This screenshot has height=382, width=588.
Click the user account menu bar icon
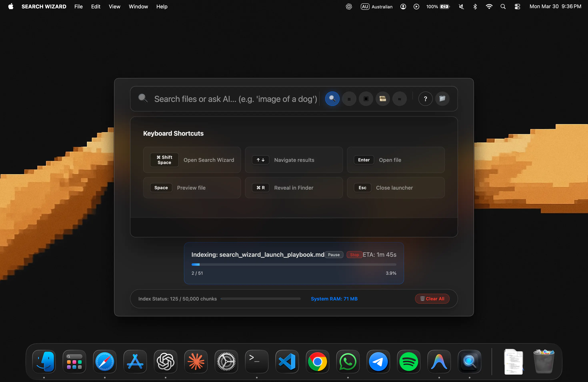(x=403, y=6)
